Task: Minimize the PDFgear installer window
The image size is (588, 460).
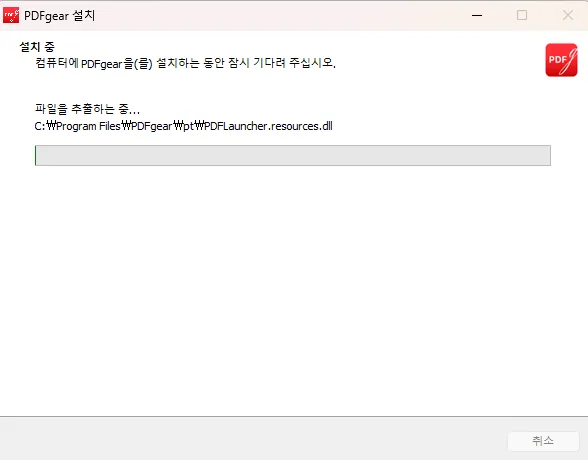Action: (477, 15)
